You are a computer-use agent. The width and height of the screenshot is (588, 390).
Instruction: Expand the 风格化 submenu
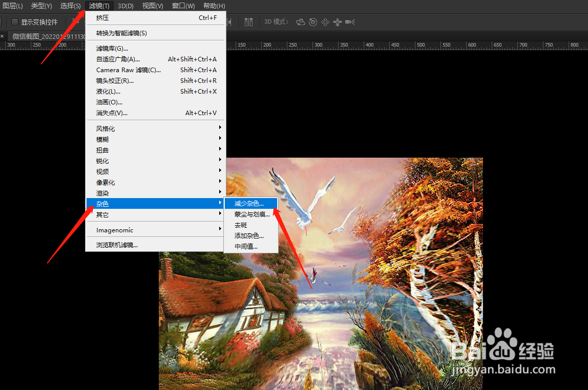[156, 129]
